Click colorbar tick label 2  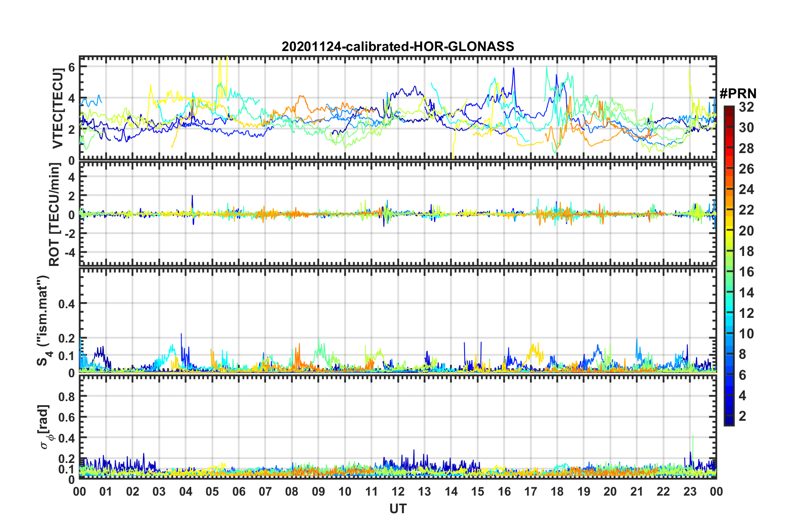pos(742,416)
